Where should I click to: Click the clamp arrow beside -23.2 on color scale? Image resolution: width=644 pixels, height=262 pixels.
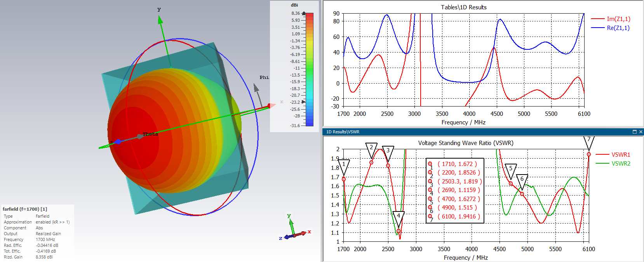click(x=304, y=102)
